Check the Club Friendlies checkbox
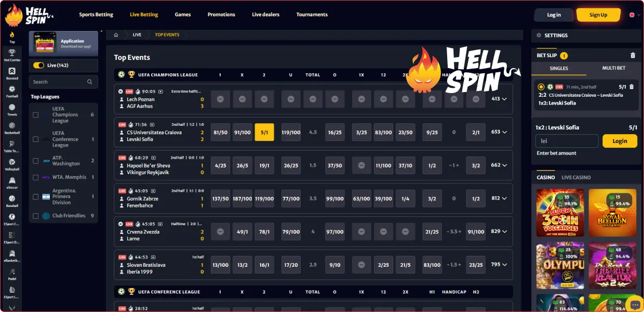Screen dimensions: 644x312 [x=36, y=216]
